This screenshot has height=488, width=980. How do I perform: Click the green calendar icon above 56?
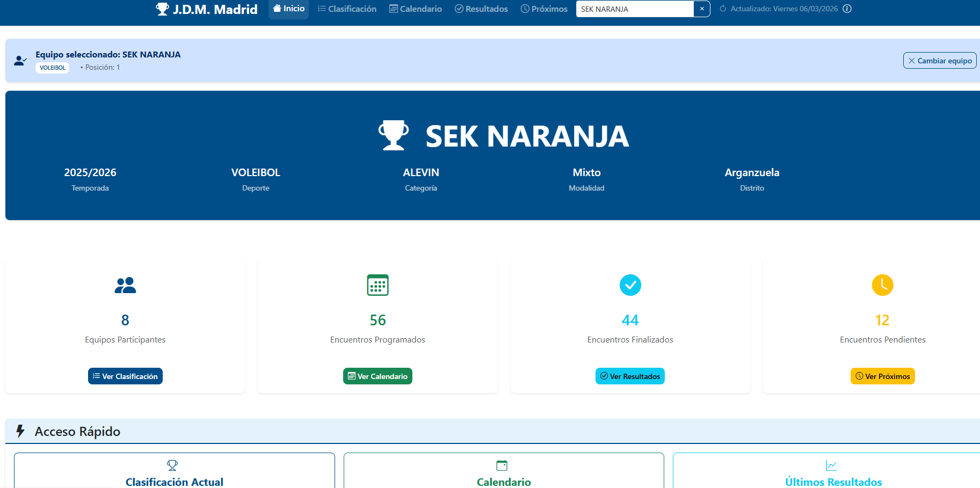tap(378, 285)
